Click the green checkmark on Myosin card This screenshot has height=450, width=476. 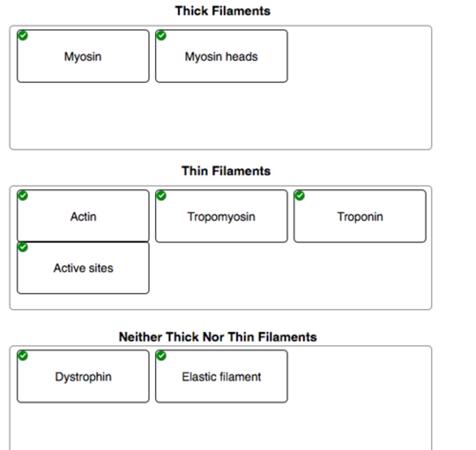tap(23, 36)
